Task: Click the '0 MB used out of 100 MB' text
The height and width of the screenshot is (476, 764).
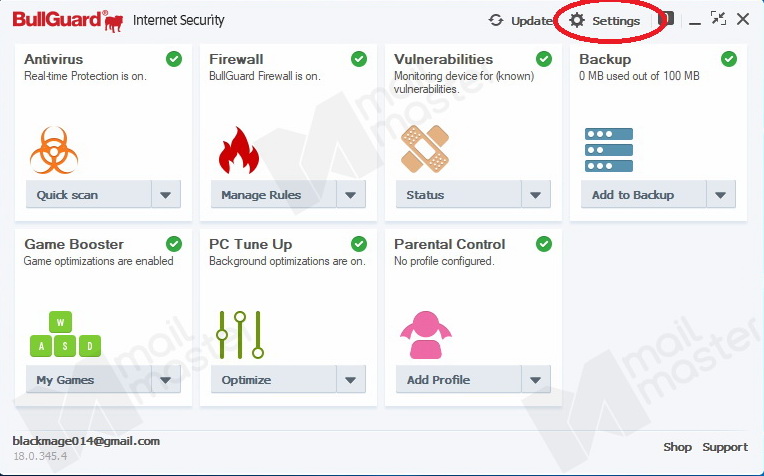Action: (x=639, y=76)
